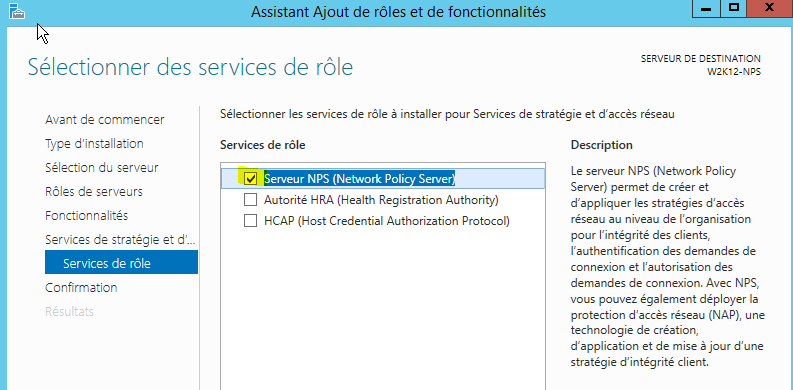Select Services de stratégie et d'… step

click(120, 239)
